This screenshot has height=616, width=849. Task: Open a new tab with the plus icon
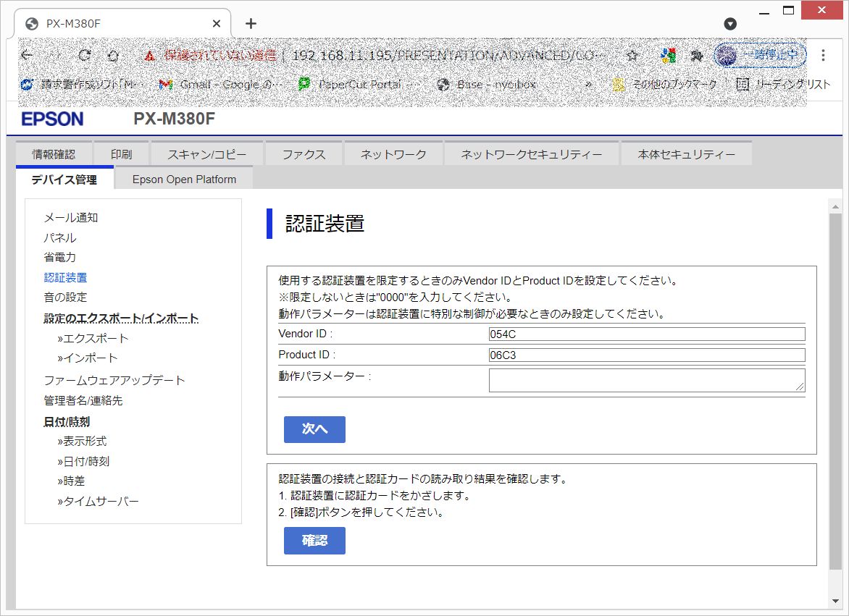[251, 23]
